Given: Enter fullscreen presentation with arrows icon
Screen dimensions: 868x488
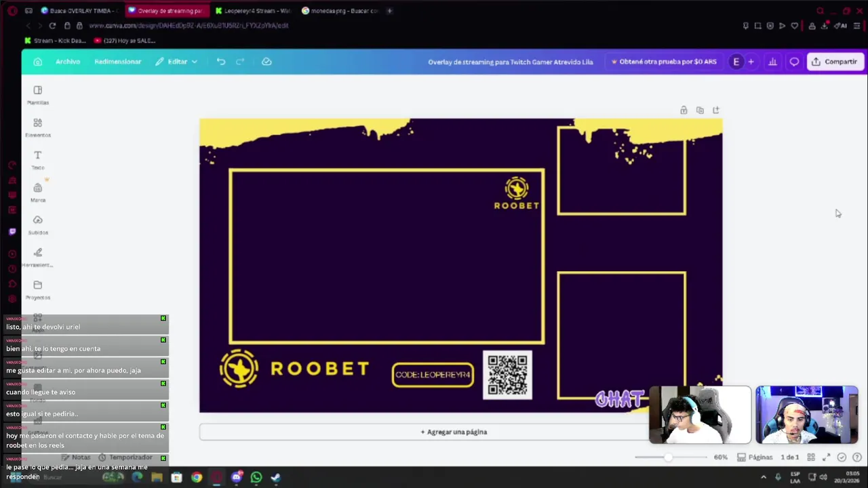Looking at the screenshot, I should [826, 457].
